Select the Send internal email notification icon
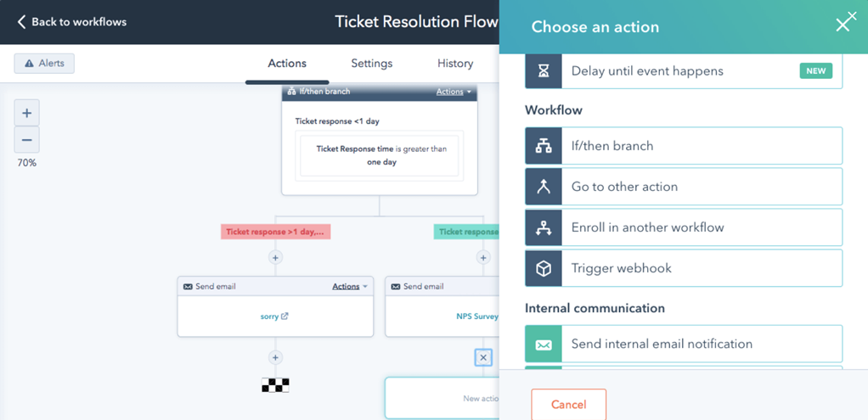Image resolution: width=868 pixels, height=420 pixels. [544, 344]
